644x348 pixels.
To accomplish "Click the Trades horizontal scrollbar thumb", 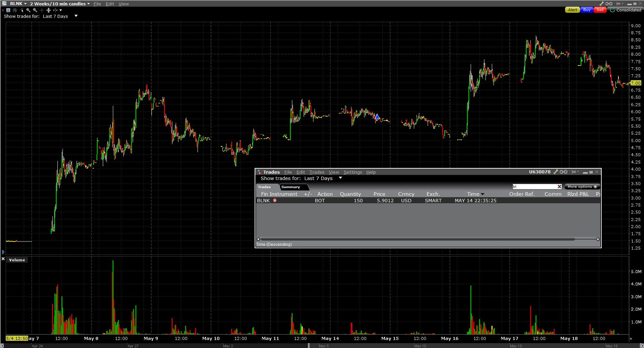I will [417, 239].
